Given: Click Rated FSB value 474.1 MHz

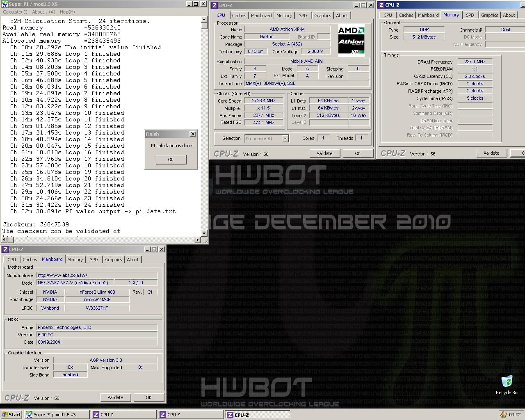Looking at the screenshot, I should click(264, 123).
